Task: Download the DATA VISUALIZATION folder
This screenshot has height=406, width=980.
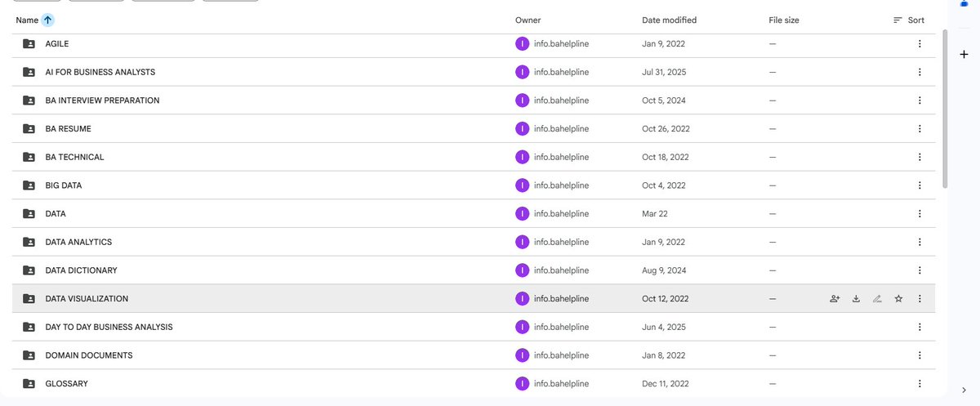Action: 856,299
